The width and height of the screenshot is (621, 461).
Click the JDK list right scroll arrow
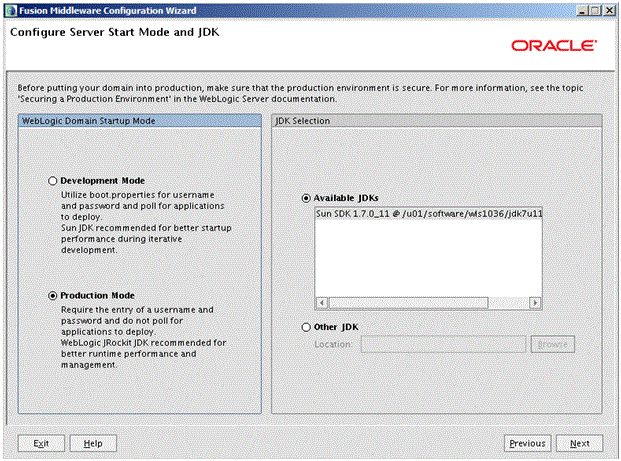coord(535,303)
